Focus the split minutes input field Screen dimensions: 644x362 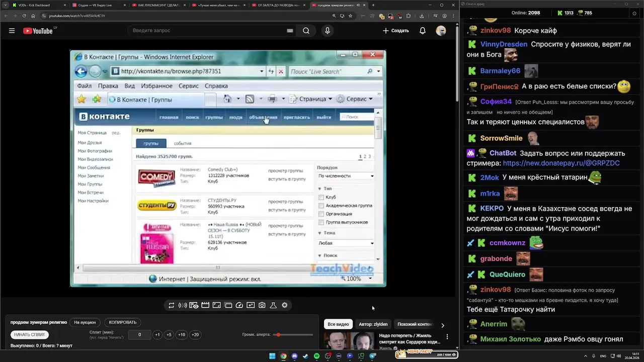tap(139, 335)
